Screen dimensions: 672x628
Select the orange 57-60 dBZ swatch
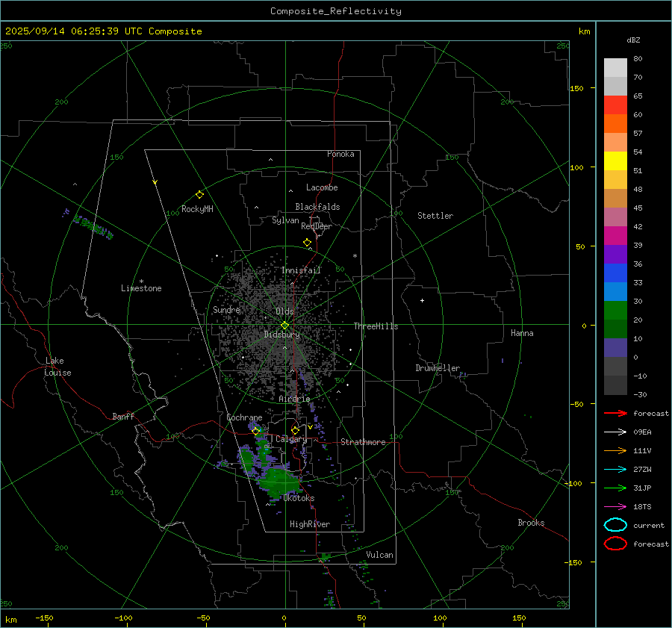tap(615, 124)
